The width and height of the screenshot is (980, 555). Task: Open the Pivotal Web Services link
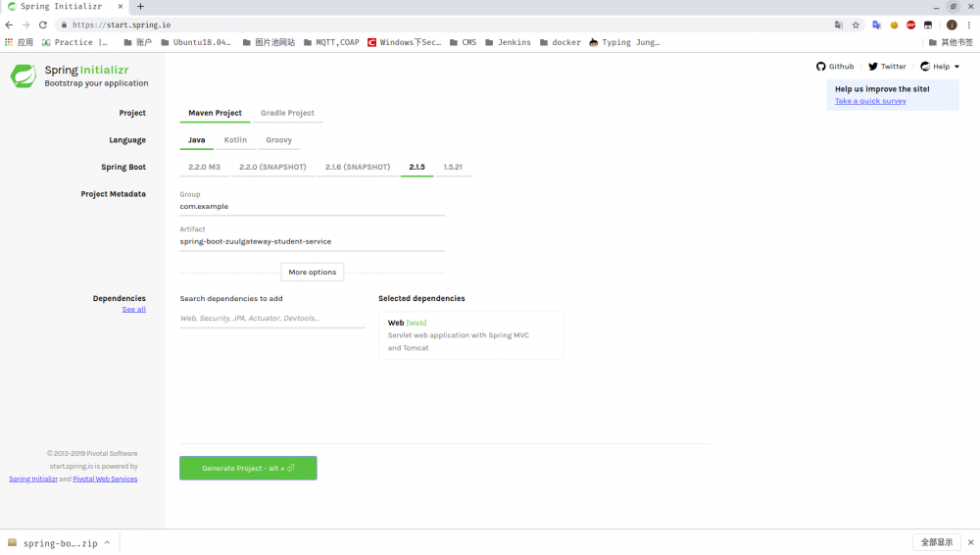pyautogui.click(x=105, y=479)
